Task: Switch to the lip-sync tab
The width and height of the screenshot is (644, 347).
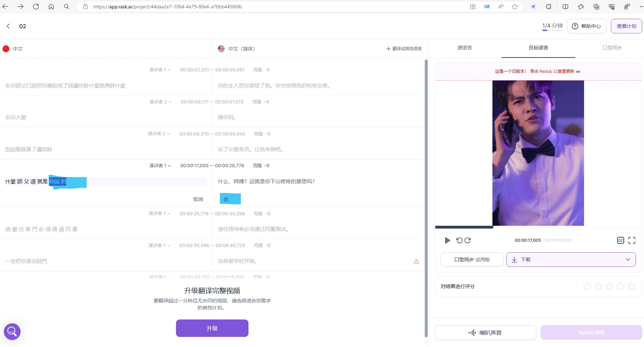Action: click(x=612, y=48)
